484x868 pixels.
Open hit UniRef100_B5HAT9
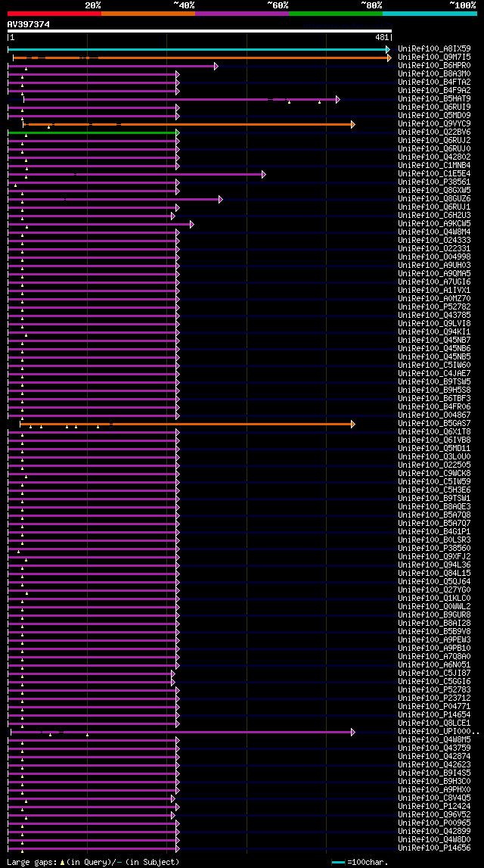pos(434,98)
